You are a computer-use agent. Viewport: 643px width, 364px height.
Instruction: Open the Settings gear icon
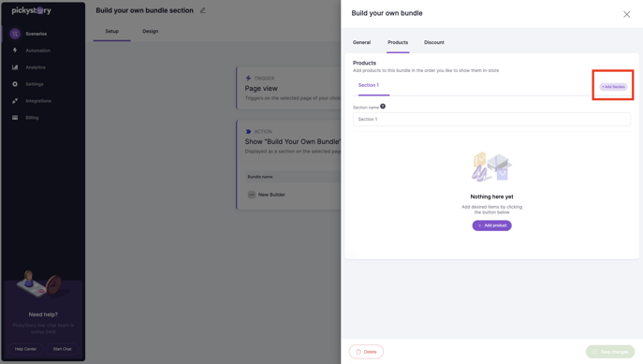15,84
